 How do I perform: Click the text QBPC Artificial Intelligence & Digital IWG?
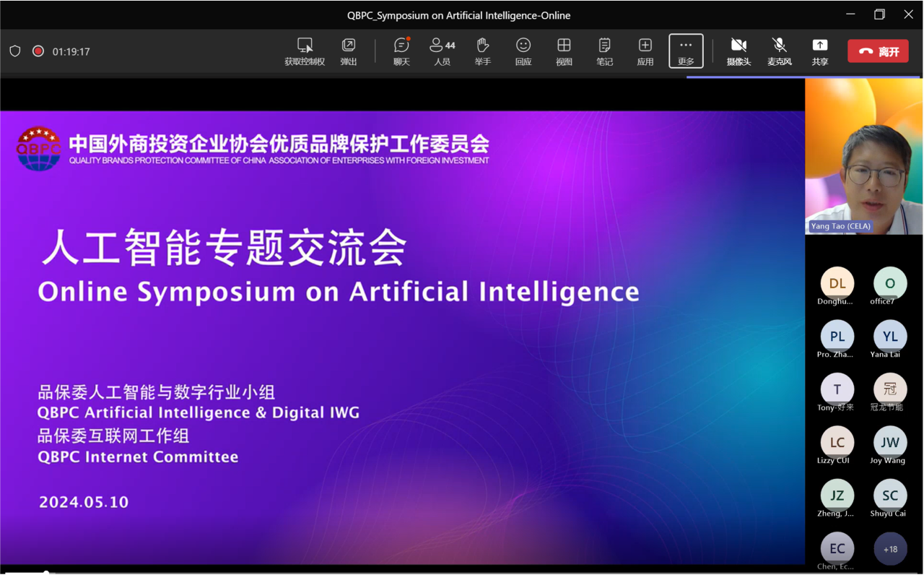coord(199,413)
